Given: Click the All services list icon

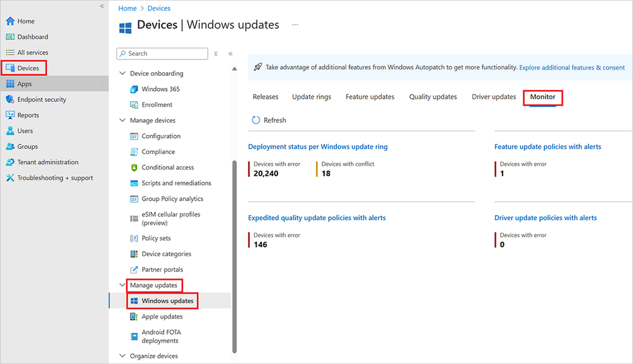Looking at the screenshot, I should click(x=10, y=53).
